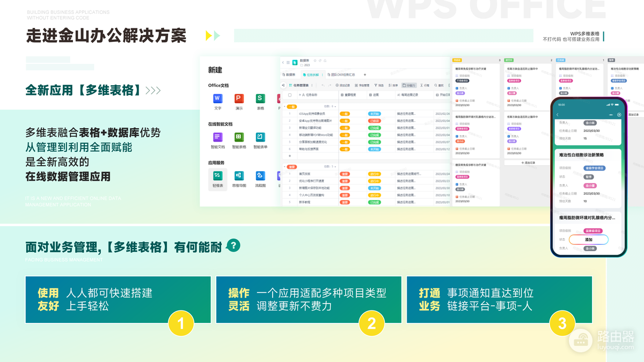Viewport: 644px width, 362px height.
Task: Tap the phone's circular target icon
Action: click(x=619, y=115)
